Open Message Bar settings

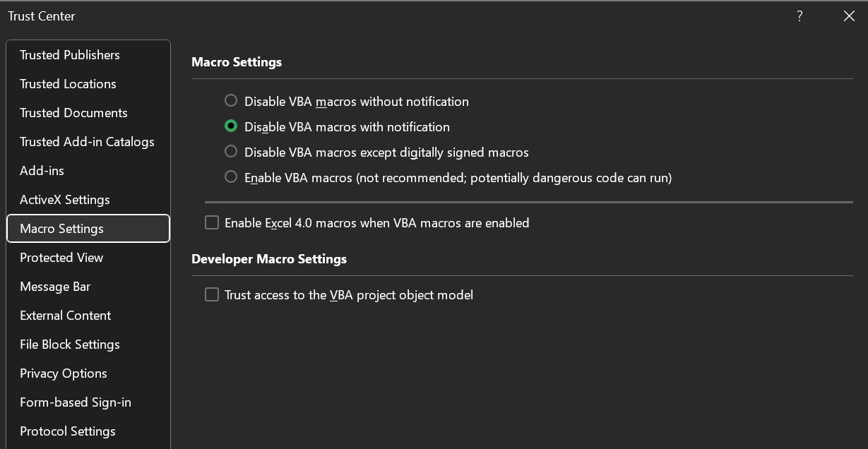pyautogui.click(x=55, y=287)
